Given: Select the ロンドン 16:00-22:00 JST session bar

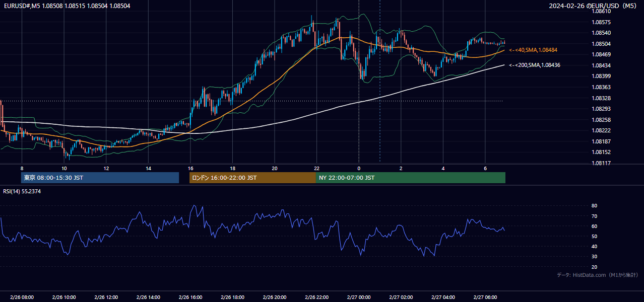Looking at the screenshot, I should click(252, 178).
